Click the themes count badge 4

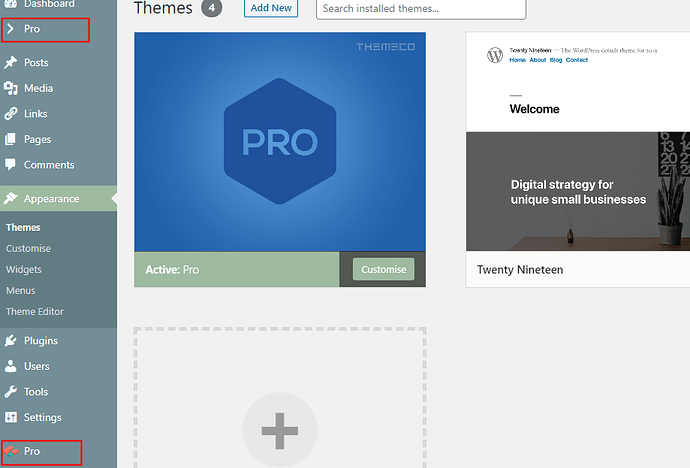pos(212,7)
